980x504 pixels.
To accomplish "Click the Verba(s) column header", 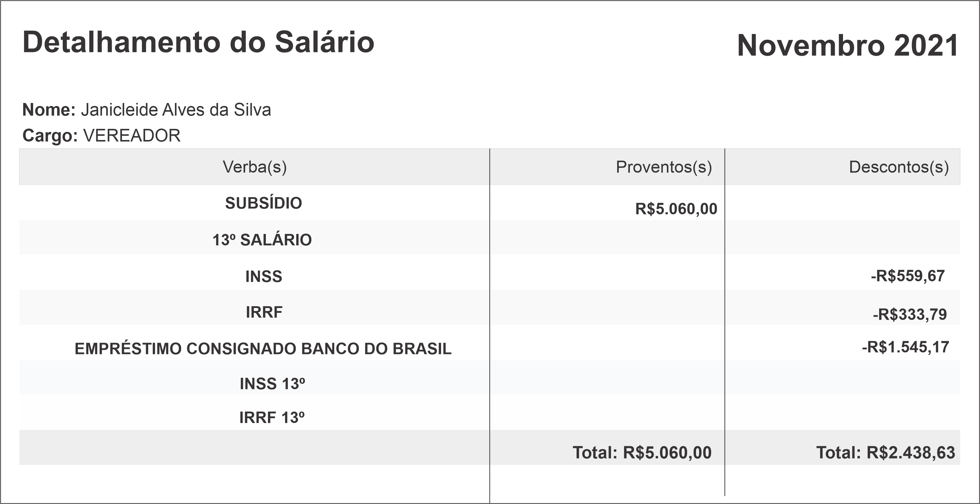I will tap(254, 167).
